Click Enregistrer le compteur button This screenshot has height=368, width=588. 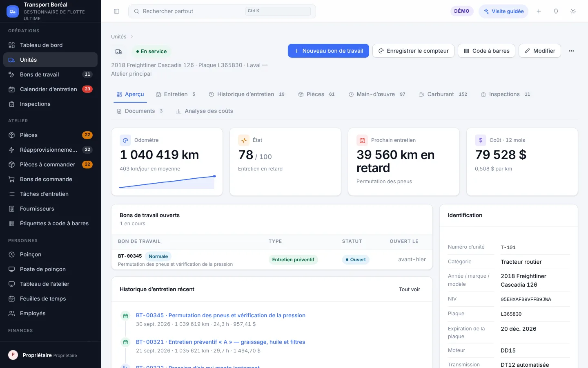point(413,51)
